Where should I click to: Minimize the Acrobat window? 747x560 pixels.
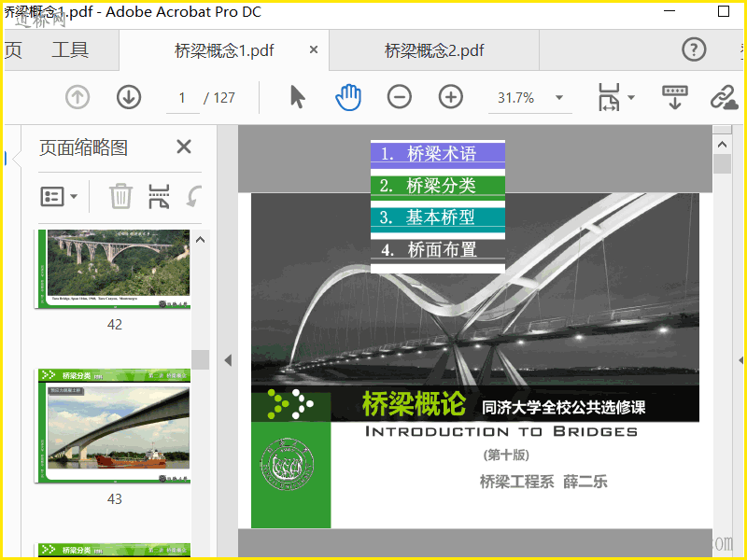[669, 11]
